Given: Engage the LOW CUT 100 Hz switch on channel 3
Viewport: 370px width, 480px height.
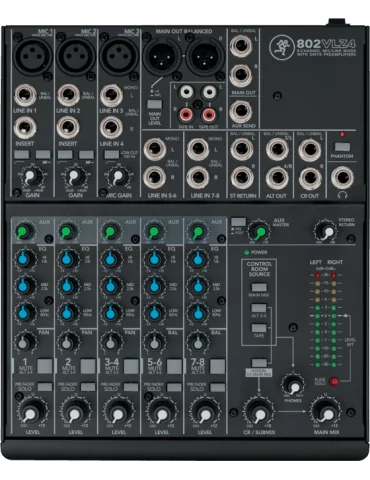Looking at the screenshot, I should click(112, 154).
